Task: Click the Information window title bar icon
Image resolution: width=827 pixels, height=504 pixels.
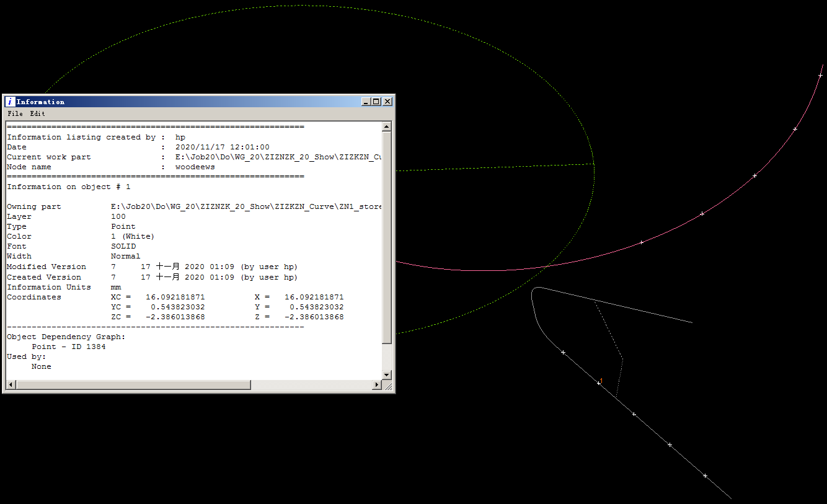Action: pos(10,102)
